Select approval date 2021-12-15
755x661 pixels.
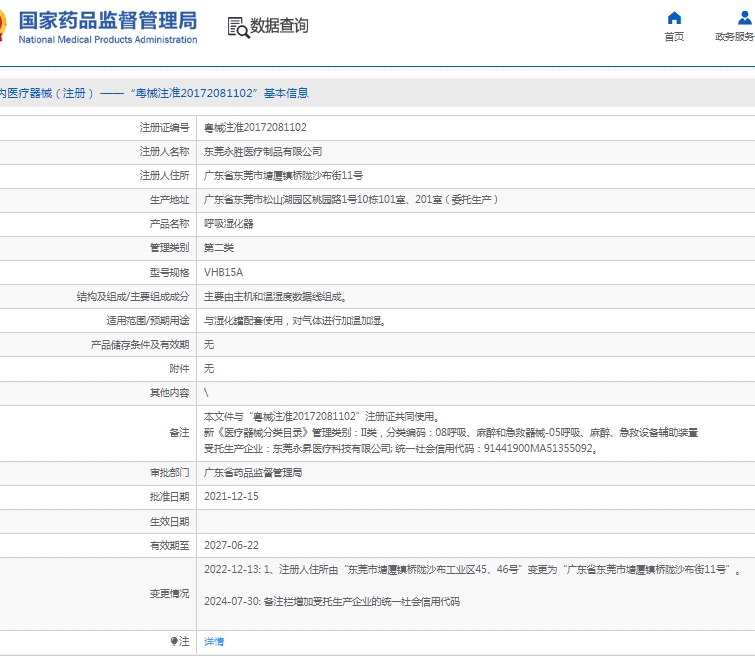[x=231, y=496]
